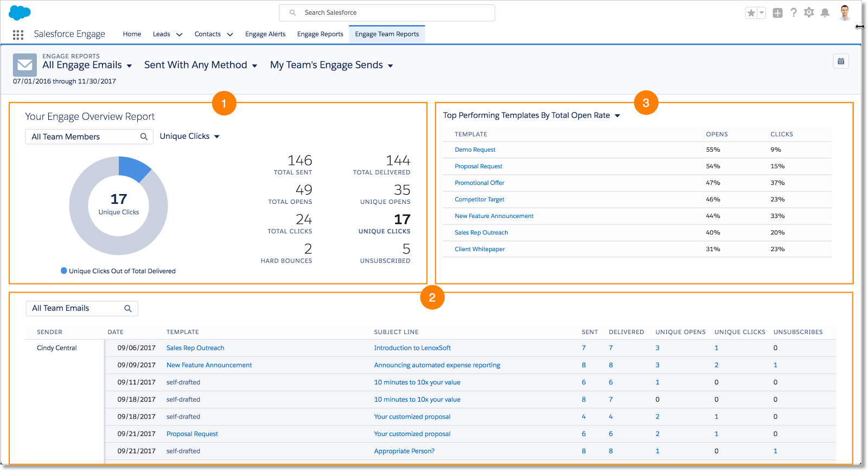Click the Global Actions plus icon
Viewport: 868px width, 476px height.
777,13
